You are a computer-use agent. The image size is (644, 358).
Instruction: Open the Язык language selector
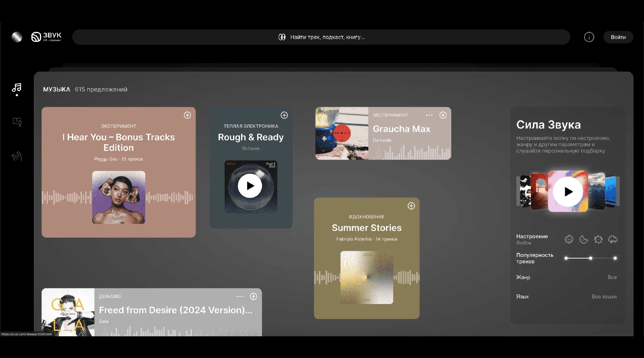(566, 296)
